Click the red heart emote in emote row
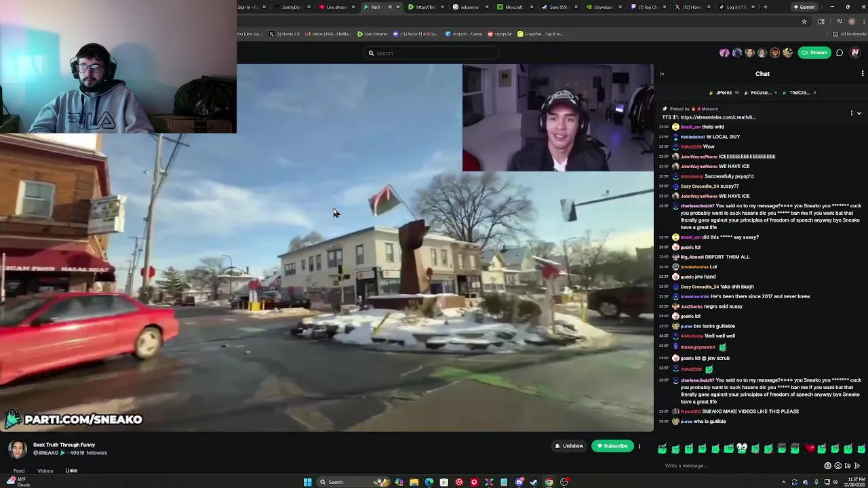Image resolution: width=868 pixels, height=488 pixels. click(x=808, y=449)
